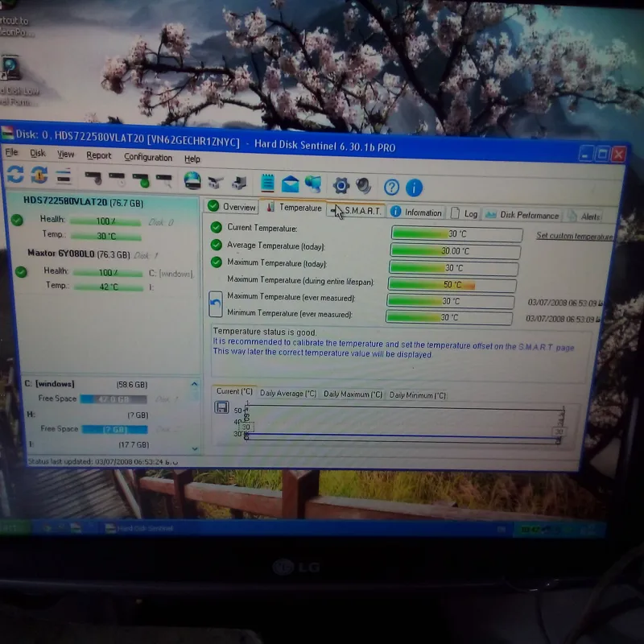Screen dimensions: 644x644
Task: Open the gear configuration toolbar icon
Action: click(341, 186)
